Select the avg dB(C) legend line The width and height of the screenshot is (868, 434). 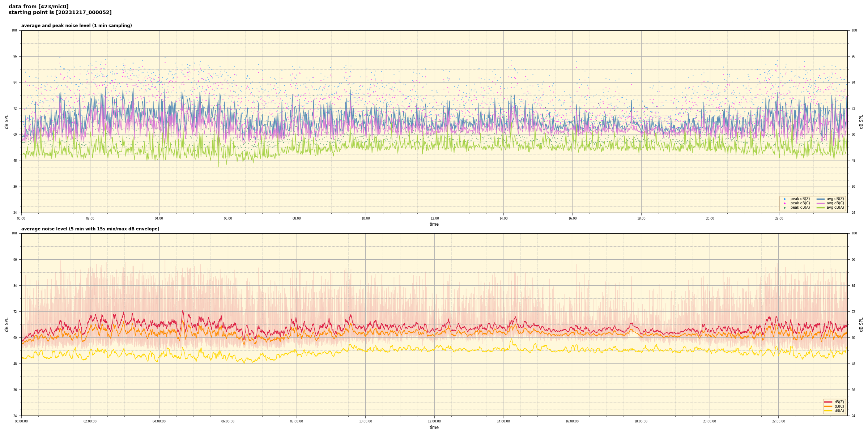(x=820, y=203)
